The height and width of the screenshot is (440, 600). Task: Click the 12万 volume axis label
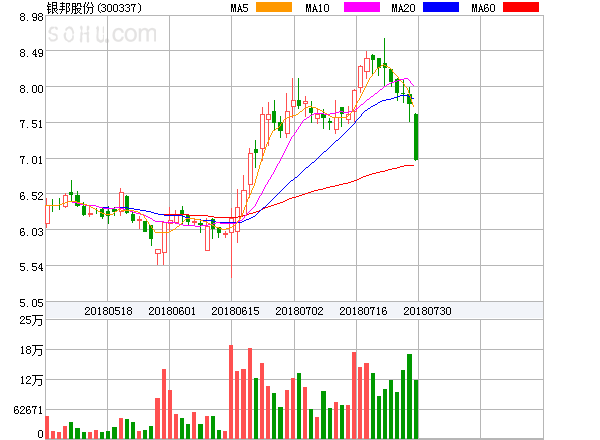click(x=31, y=380)
